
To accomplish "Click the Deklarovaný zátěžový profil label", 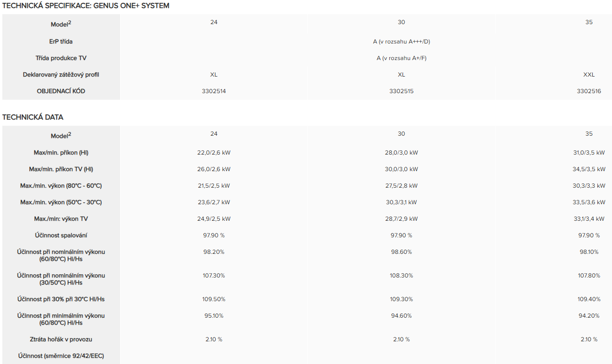I will [x=61, y=75].
